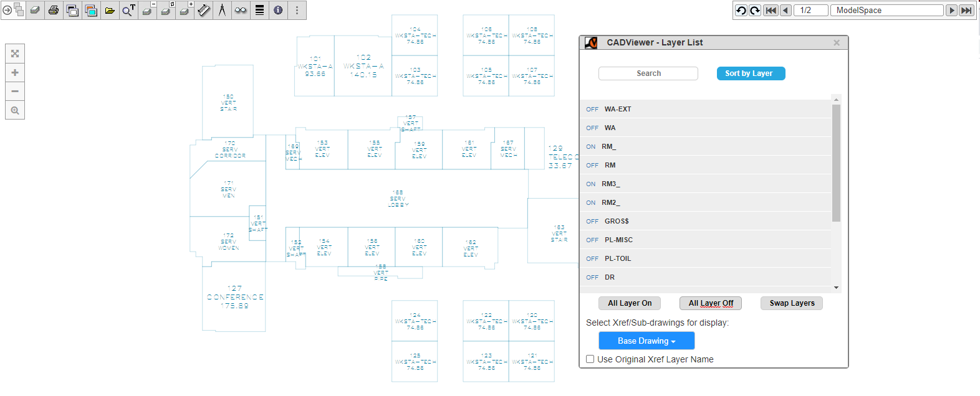
Task: Toggle RM3_ layer visibility off
Action: pyautogui.click(x=590, y=184)
